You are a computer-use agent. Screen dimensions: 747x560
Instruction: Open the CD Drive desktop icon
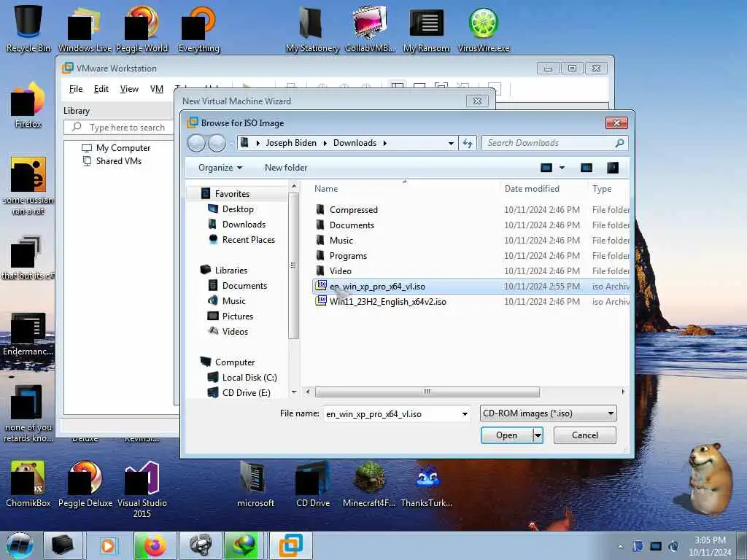313,484
